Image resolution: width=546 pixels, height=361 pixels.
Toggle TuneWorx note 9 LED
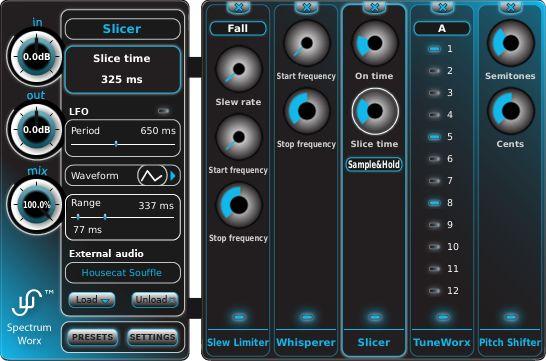pos(434,225)
